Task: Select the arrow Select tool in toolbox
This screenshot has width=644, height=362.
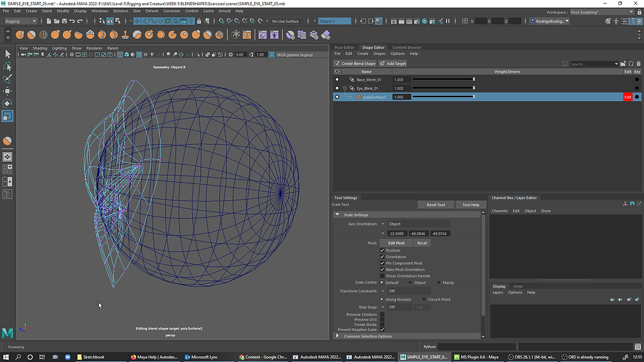Action: coord(7,54)
